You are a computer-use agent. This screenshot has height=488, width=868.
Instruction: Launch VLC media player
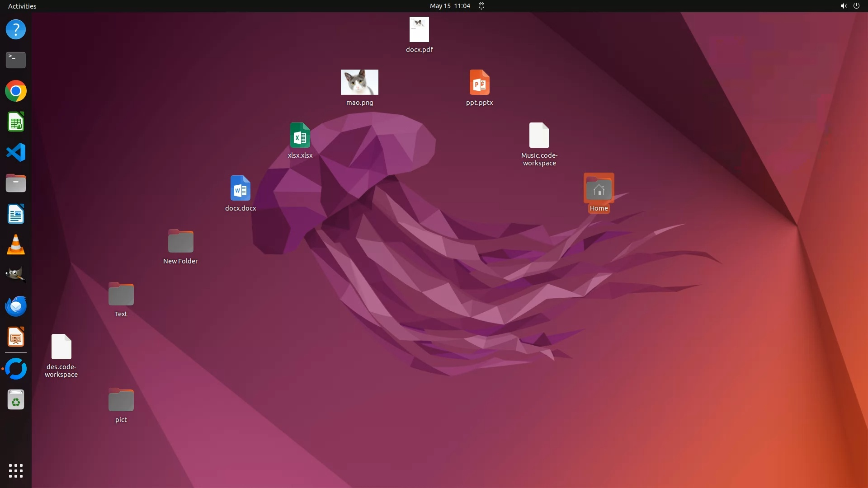(x=16, y=245)
